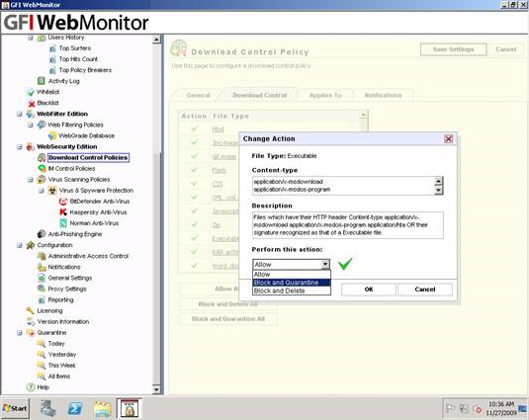Click the Top Hits Count icon
The width and height of the screenshot is (529, 420).
coord(52,59)
